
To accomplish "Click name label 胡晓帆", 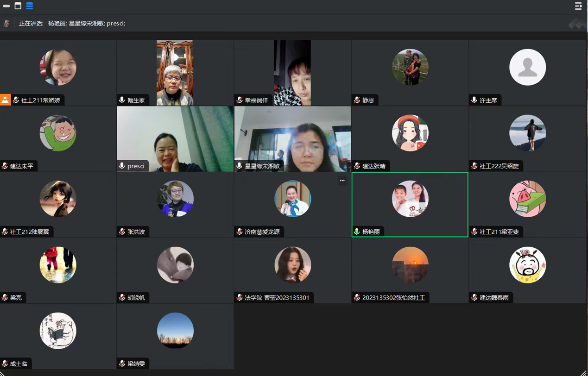I will pyautogui.click(x=136, y=297).
